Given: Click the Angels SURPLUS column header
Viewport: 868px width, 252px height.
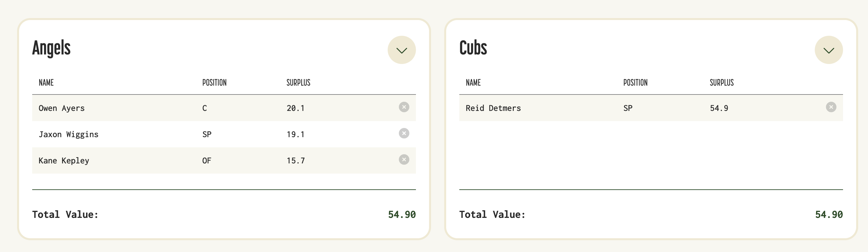Looking at the screenshot, I should [x=298, y=82].
